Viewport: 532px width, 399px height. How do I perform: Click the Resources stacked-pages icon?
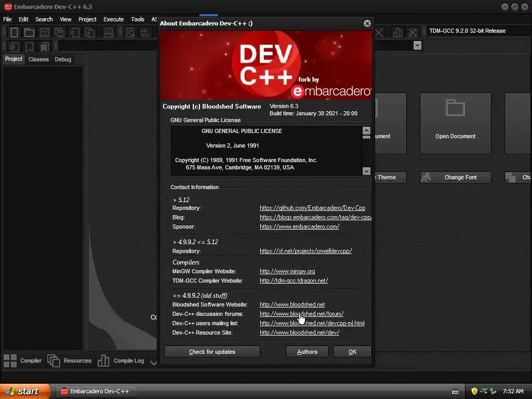point(54,361)
